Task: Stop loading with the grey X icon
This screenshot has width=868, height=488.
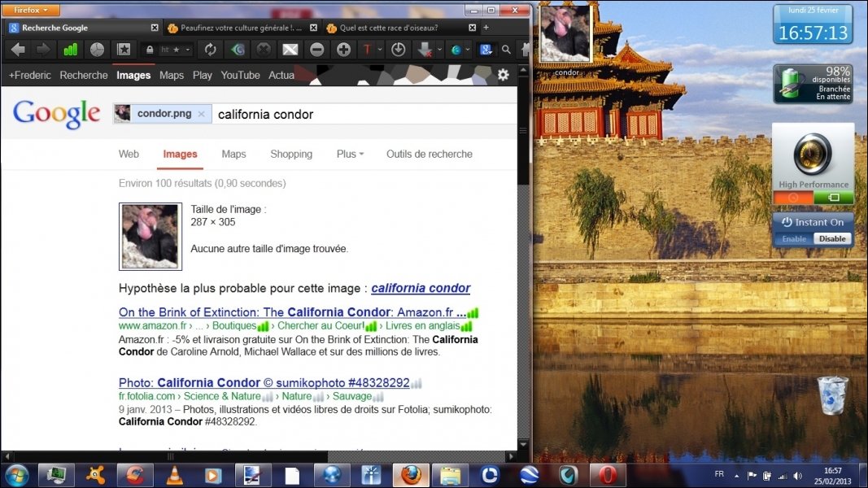Action: (264, 50)
